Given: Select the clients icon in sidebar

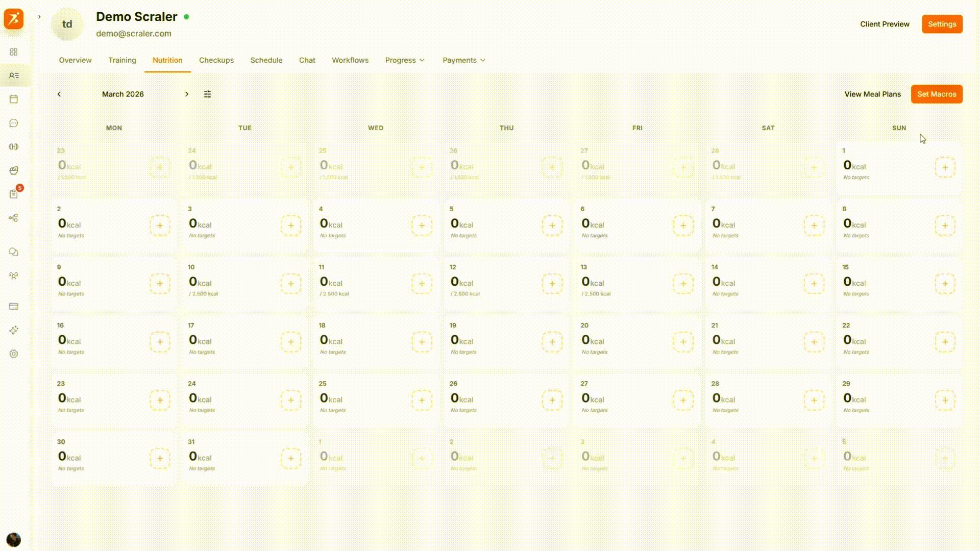Looking at the screenshot, I should pos(14,75).
